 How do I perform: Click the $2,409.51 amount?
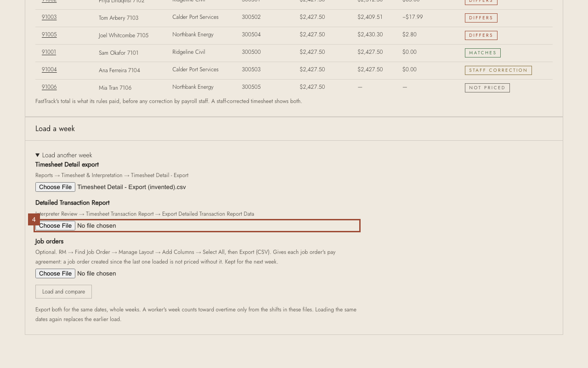370,17
